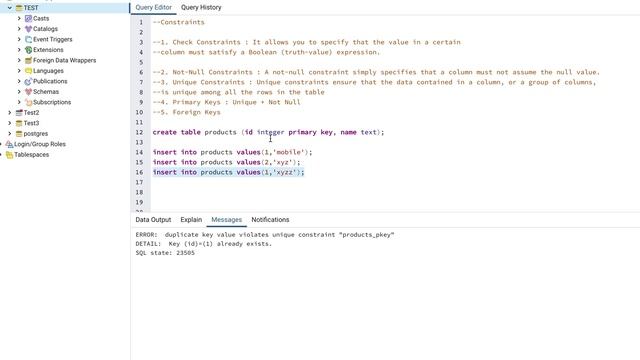Select the Test2 database label
Screen dimensions: 640x360
click(31, 113)
